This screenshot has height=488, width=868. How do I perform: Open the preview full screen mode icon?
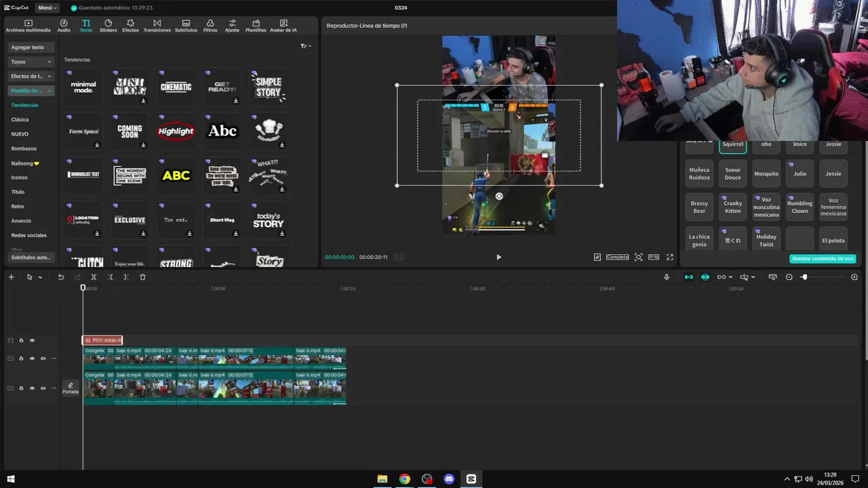tap(670, 258)
